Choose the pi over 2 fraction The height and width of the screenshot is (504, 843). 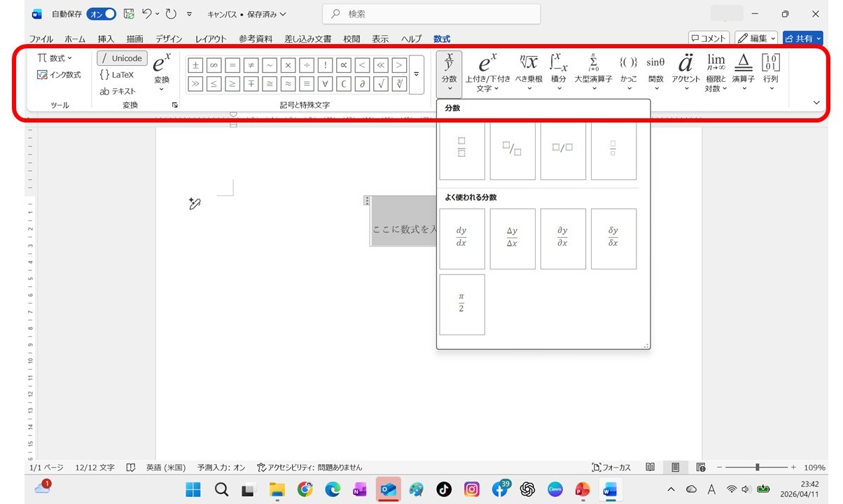click(461, 304)
